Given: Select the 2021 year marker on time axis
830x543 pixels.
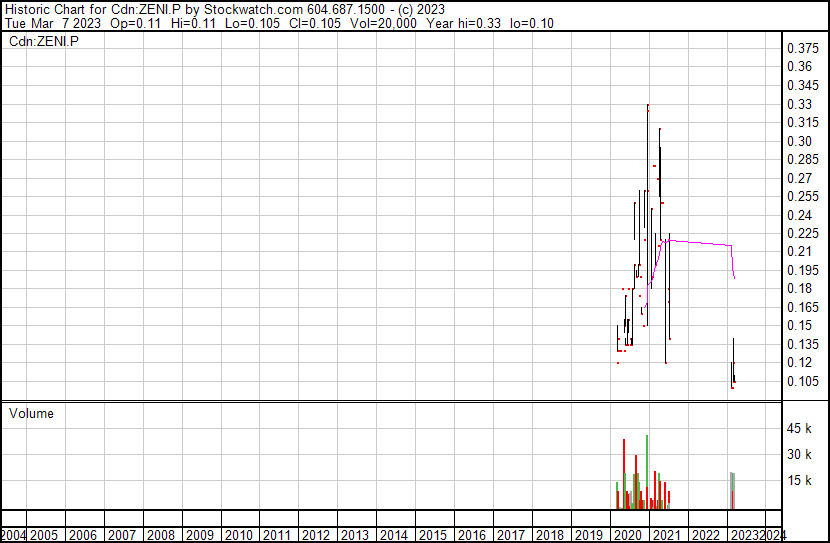Looking at the screenshot, I should click(665, 535).
